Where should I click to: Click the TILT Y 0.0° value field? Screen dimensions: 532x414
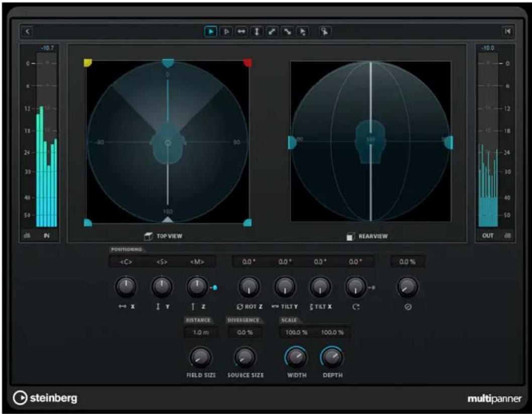coord(285,262)
